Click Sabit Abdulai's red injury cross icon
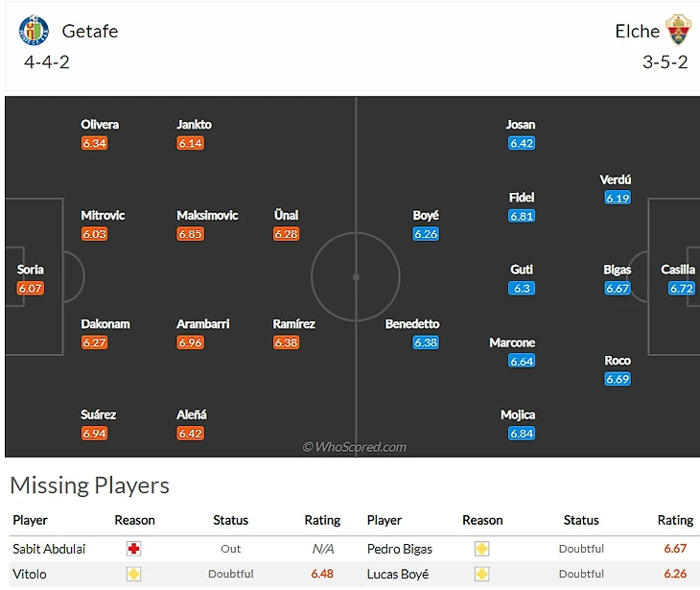700x590 pixels. [134, 549]
